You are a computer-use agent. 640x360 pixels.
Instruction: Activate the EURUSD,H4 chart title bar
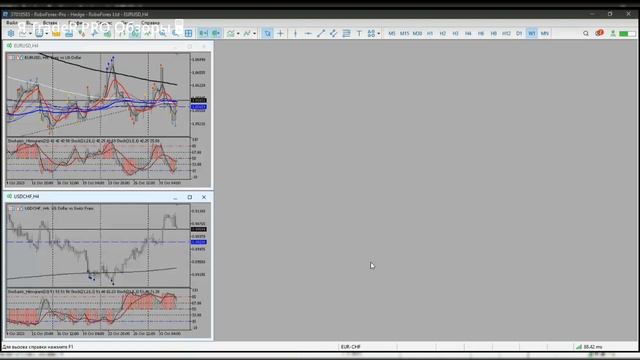[108, 46]
